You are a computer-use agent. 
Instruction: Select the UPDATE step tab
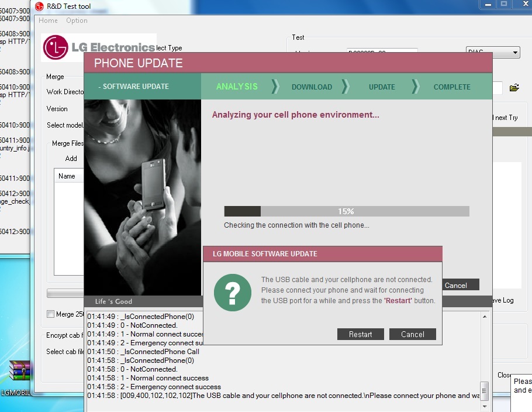(x=382, y=87)
